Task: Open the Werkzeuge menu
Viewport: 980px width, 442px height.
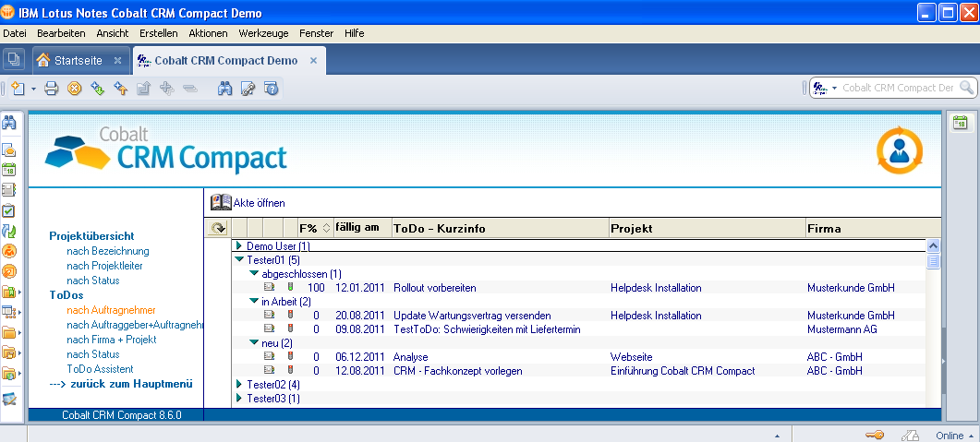Action: click(263, 33)
